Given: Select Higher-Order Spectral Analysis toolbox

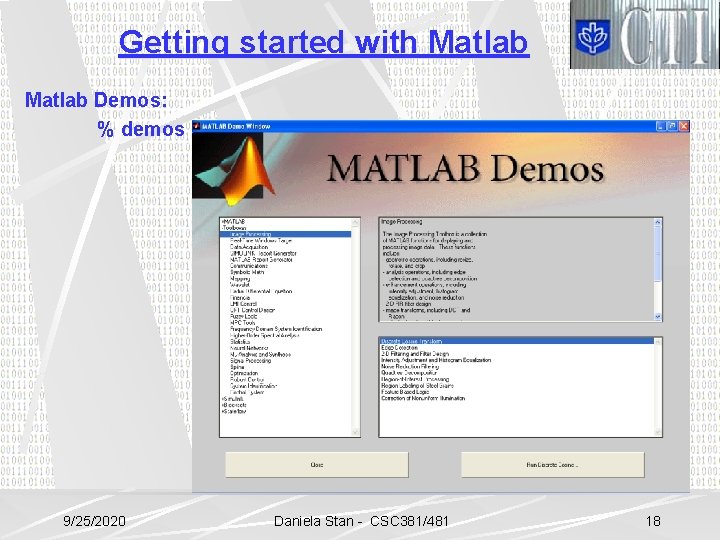Looking at the screenshot, I should point(264,336).
